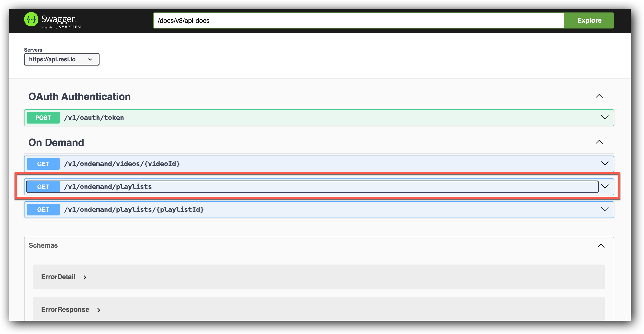This screenshot has width=644, height=334.
Task: Open the Servers dropdown
Action: (61, 59)
